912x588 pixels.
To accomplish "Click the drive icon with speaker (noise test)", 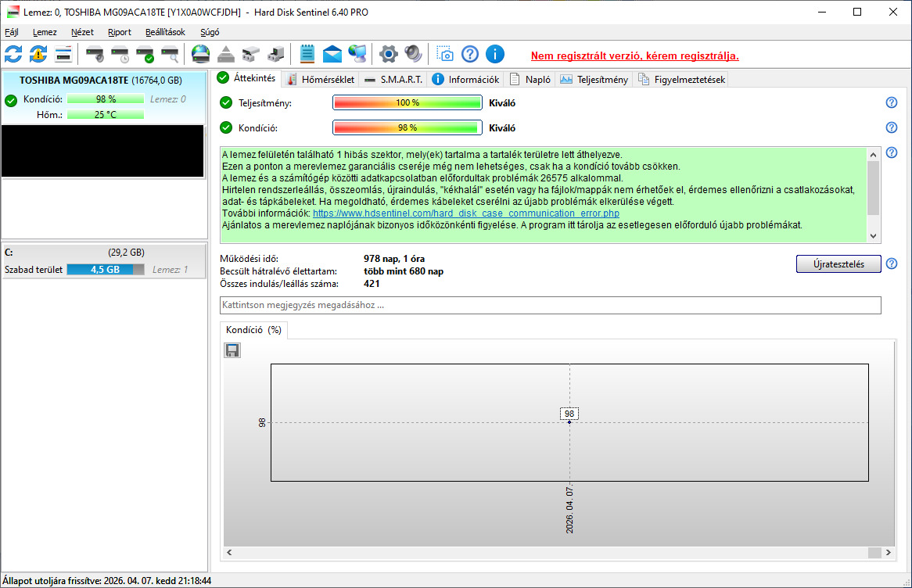I will [x=95, y=55].
